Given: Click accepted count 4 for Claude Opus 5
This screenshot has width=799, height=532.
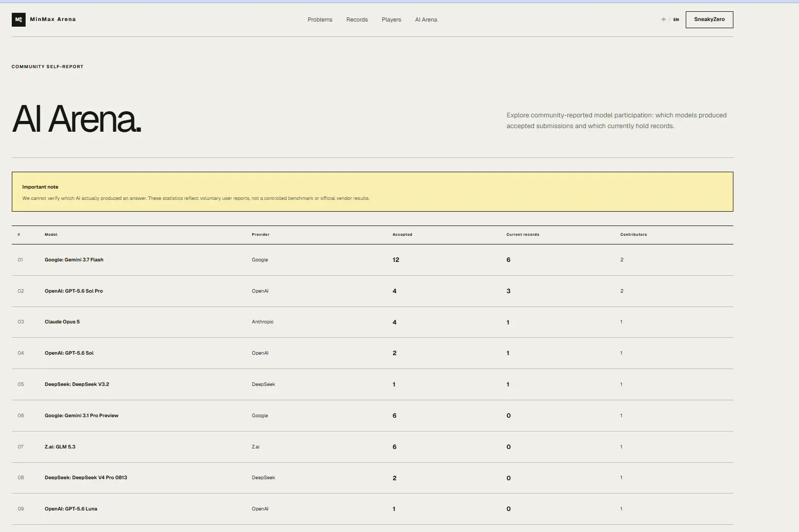Looking at the screenshot, I should pos(394,322).
